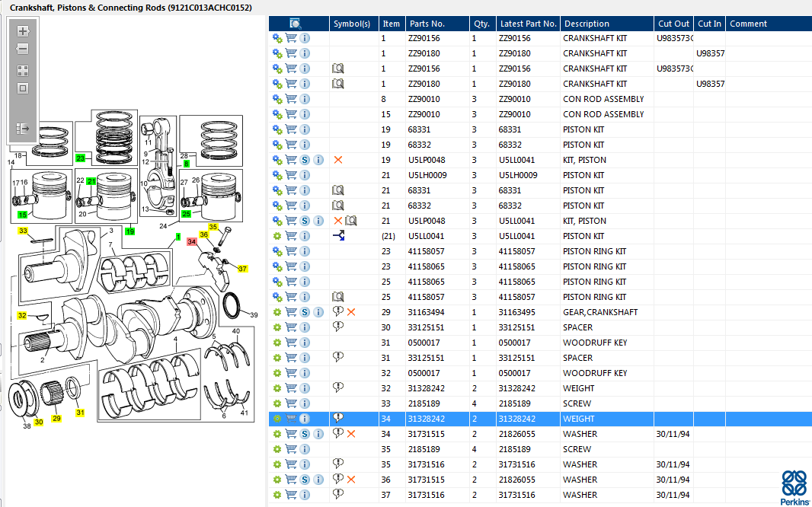Viewport: 812px width, 507px height.
Task: Click the search icon in parts table header
Action: 296,24
